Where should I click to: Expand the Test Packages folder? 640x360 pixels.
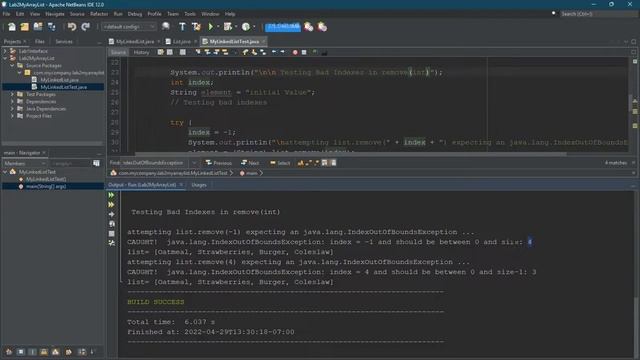(12, 94)
